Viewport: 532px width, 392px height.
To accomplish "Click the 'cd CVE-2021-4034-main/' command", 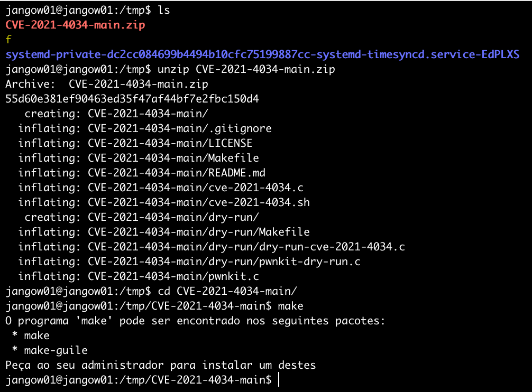I will 224,291.
